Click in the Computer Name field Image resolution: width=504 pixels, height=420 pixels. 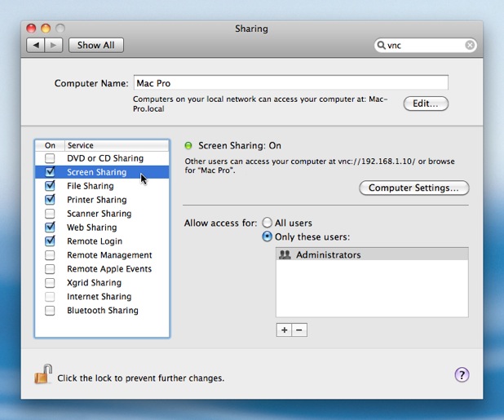point(291,83)
